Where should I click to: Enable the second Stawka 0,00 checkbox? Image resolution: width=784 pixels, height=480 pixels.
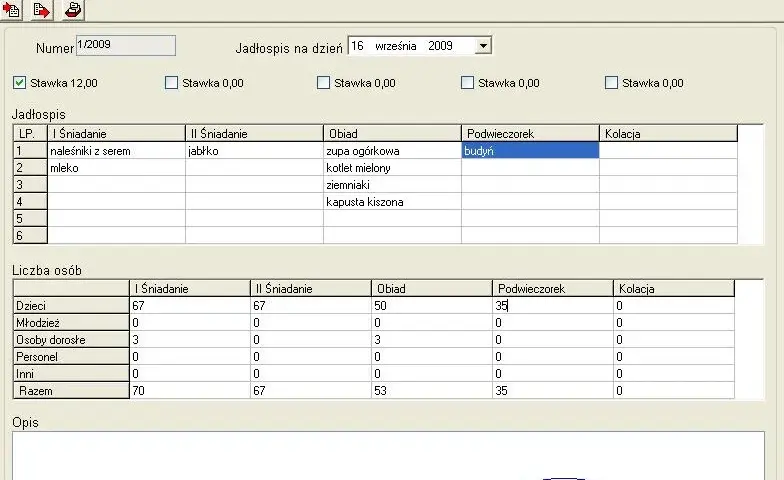(324, 83)
